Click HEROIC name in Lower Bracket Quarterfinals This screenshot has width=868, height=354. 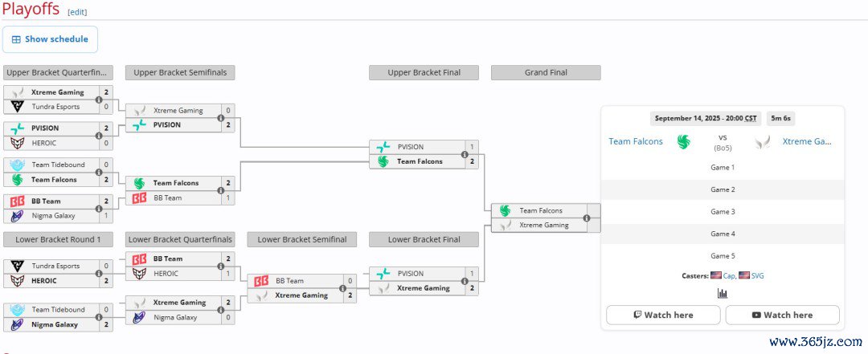coord(166,273)
